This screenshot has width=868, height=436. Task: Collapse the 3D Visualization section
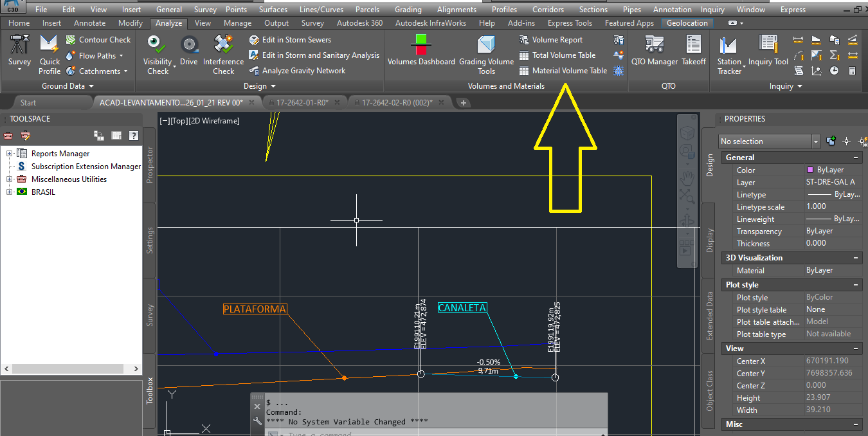coord(856,258)
